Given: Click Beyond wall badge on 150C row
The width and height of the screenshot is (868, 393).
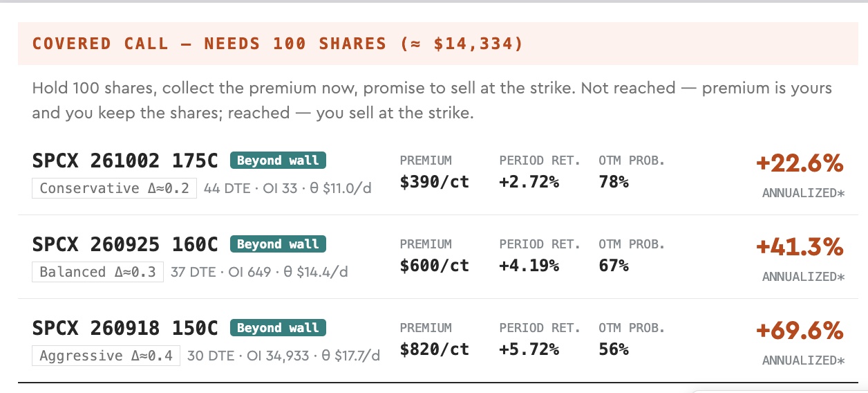Looking at the screenshot, I should [x=278, y=328].
